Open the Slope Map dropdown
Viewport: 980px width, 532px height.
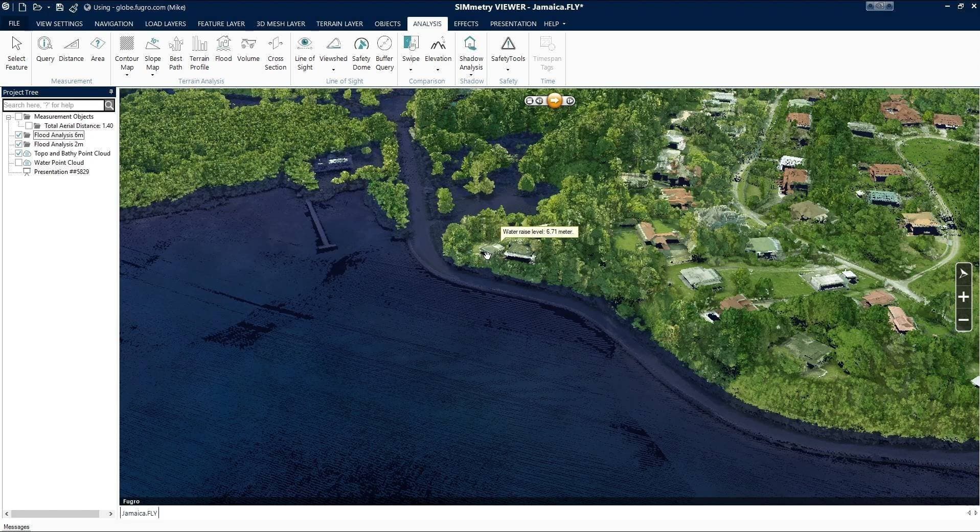[x=152, y=75]
